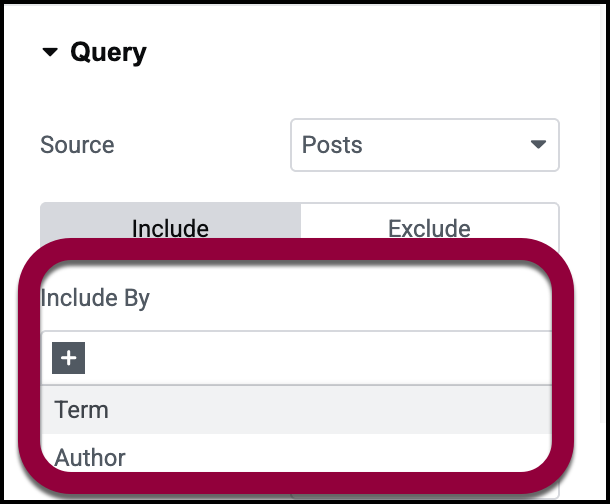
Task: Activate the white Exclude toggle button
Action: click(429, 228)
